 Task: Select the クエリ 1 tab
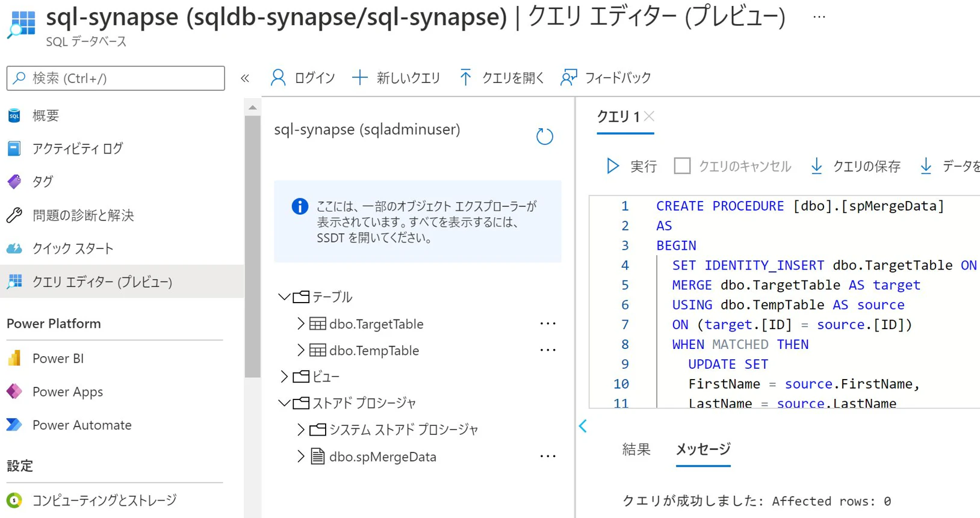618,117
